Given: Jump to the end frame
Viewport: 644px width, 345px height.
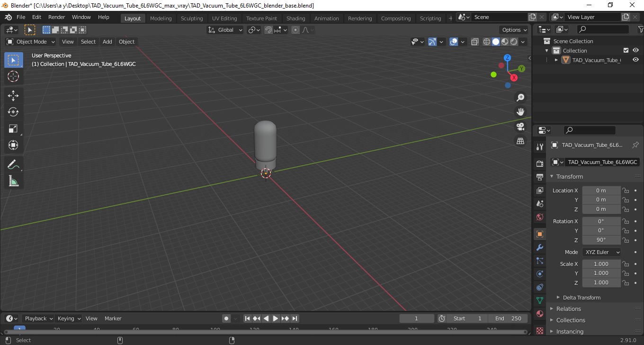Looking at the screenshot, I should (x=295, y=318).
